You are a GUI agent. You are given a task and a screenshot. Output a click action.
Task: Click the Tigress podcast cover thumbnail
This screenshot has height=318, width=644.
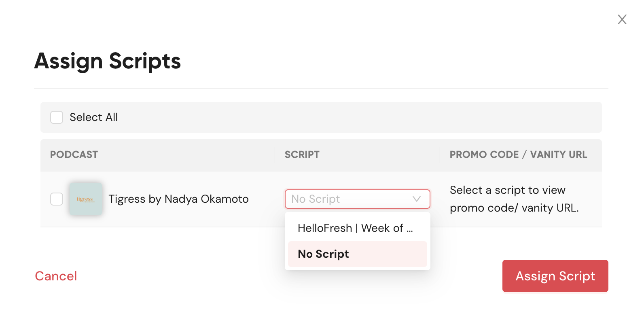[85, 199]
